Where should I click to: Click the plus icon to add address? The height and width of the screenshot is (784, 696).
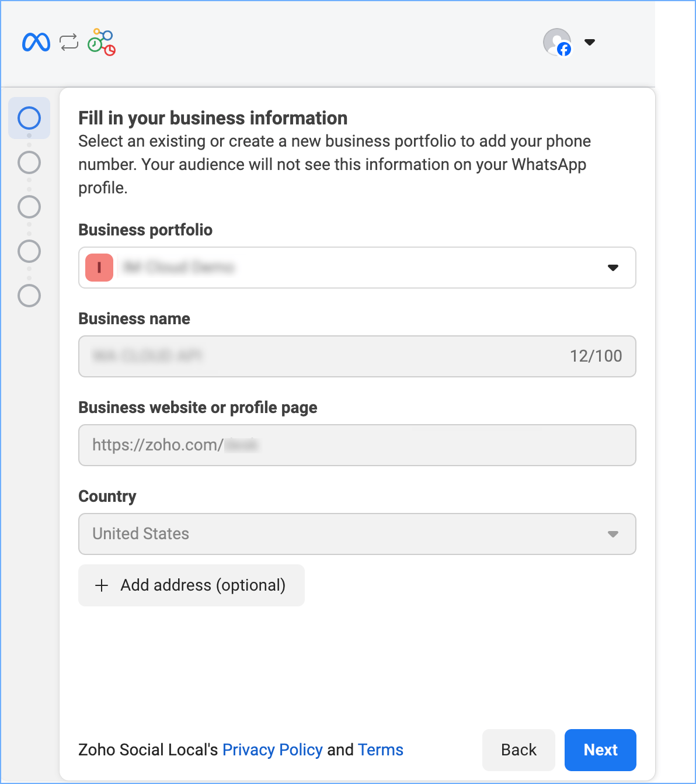pyautogui.click(x=102, y=585)
